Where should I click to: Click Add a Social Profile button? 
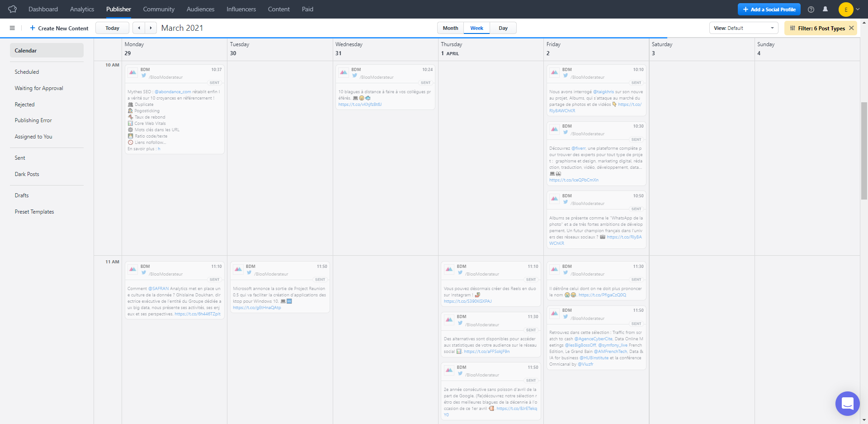pos(769,10)
